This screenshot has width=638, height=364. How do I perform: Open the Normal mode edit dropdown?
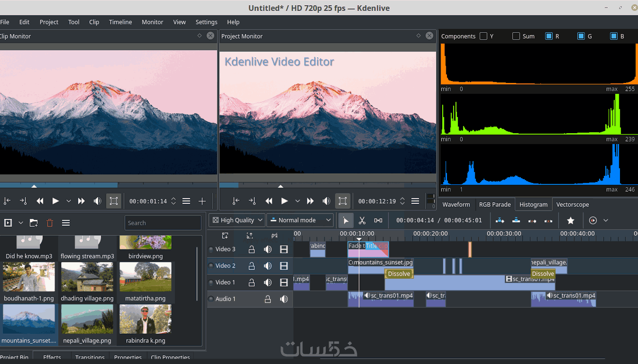[x=300, y=220]
